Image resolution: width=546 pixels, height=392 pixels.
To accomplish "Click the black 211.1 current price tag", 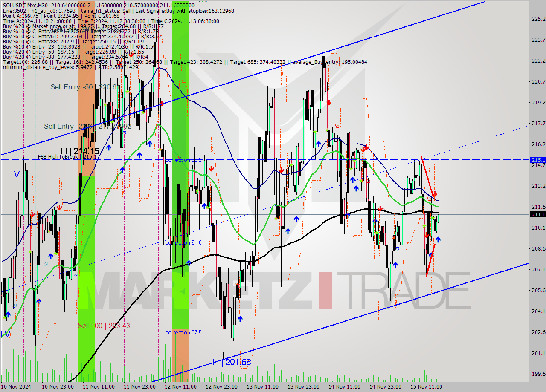I will click(x=538, y=214).
